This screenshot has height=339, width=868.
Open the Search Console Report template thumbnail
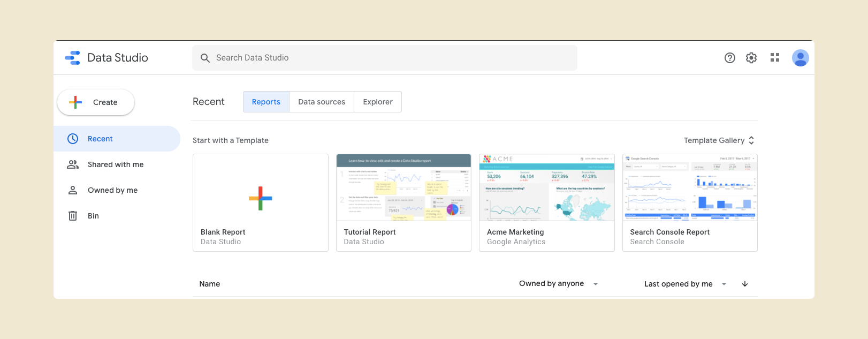tap(690, 187)
